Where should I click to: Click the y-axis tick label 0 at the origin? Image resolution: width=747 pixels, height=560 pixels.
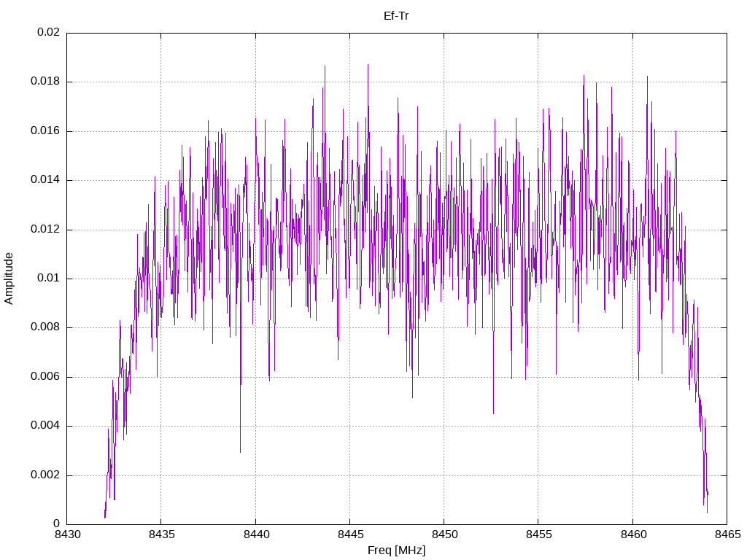(57, 524)
